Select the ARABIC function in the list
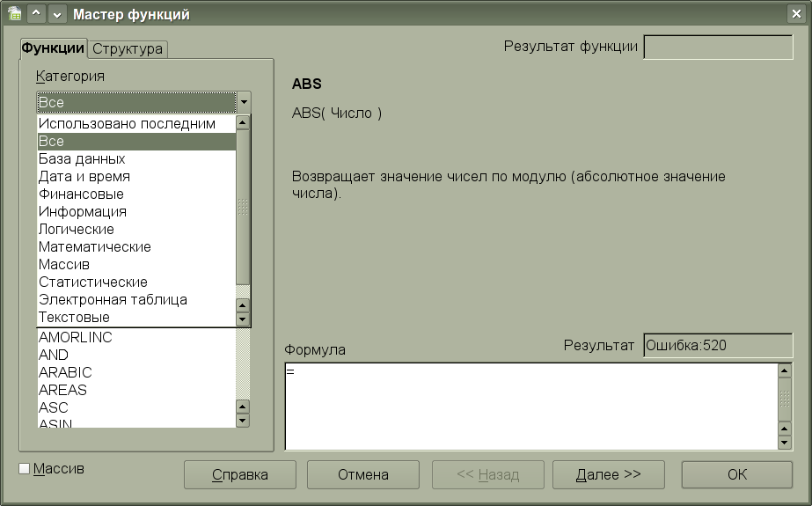The height and width of the screenshot is (506, 812). point(65,373)
